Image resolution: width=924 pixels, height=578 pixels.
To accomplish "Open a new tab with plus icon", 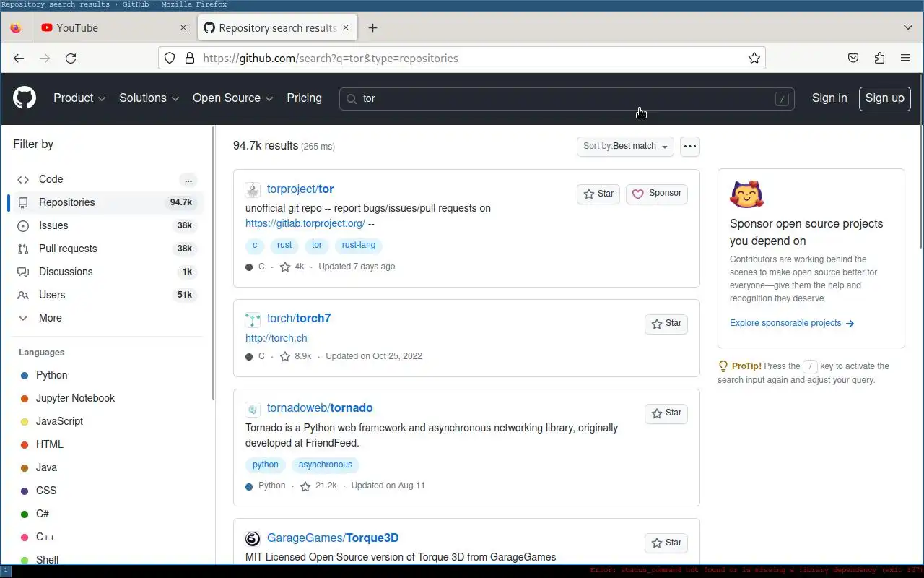I will 372,28.
